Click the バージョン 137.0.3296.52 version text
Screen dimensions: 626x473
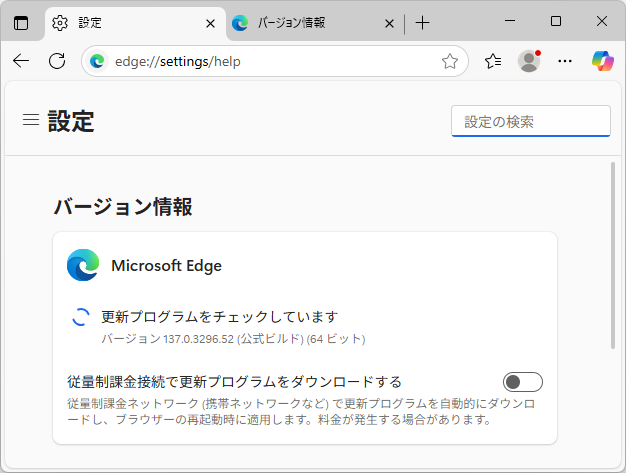click(233, 339)
